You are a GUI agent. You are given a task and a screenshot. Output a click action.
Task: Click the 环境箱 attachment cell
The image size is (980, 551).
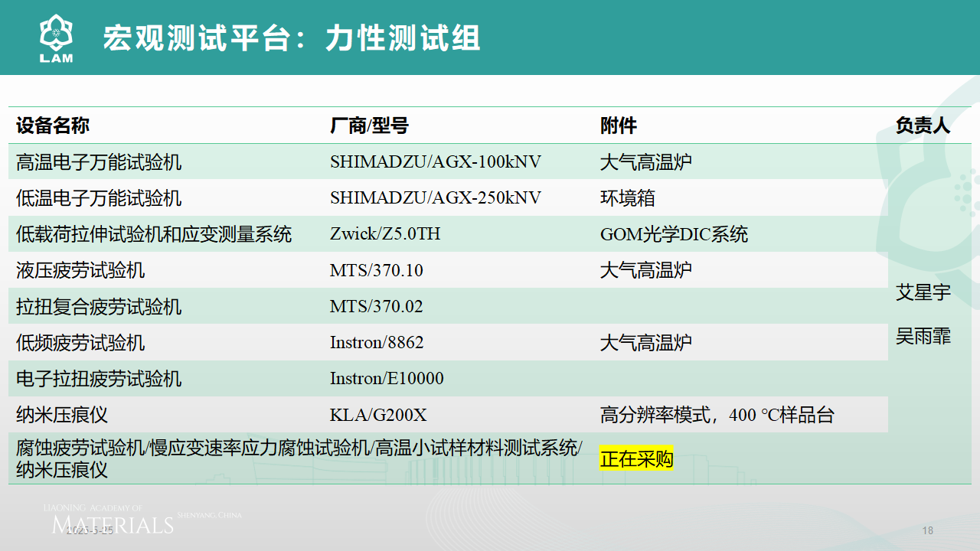pos(628,198)
